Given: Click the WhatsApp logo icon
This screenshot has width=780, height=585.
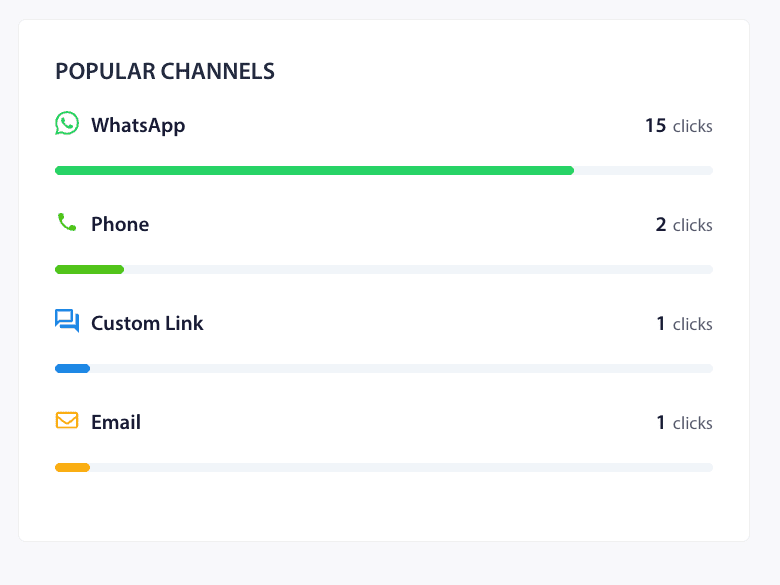Looking at the screenshot, I should pyautogui.click(x=67, y=124).
